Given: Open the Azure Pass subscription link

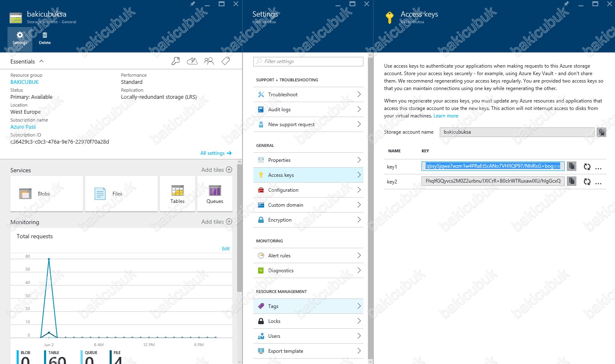Looking at the screenshot, I should pos(23,127).
